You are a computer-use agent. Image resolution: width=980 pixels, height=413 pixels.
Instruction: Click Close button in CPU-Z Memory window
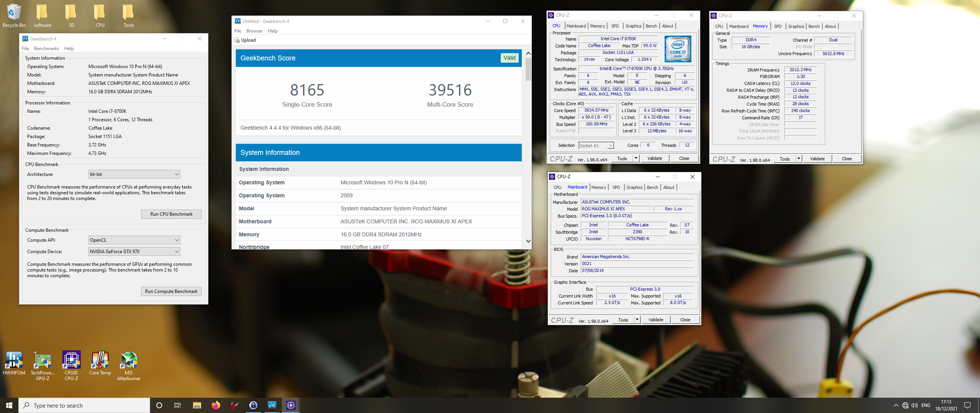pyautogui.click(x=847, y=159)
